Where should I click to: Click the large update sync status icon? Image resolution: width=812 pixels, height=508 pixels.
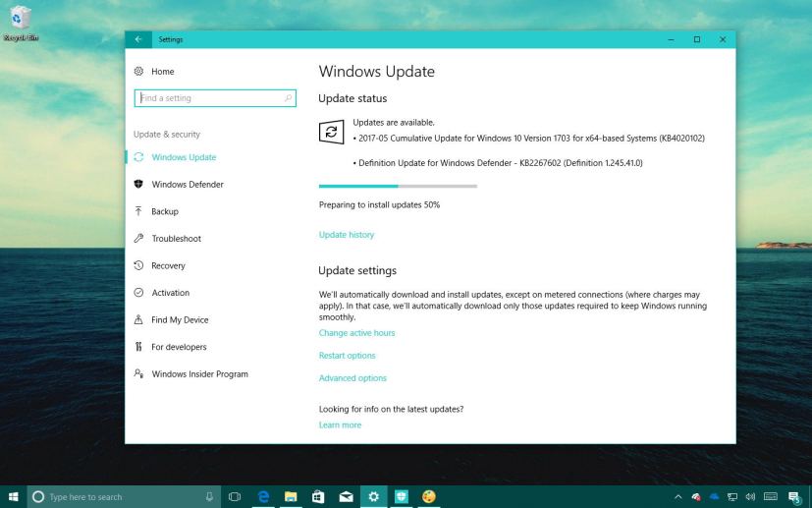(x=332, y=132)
